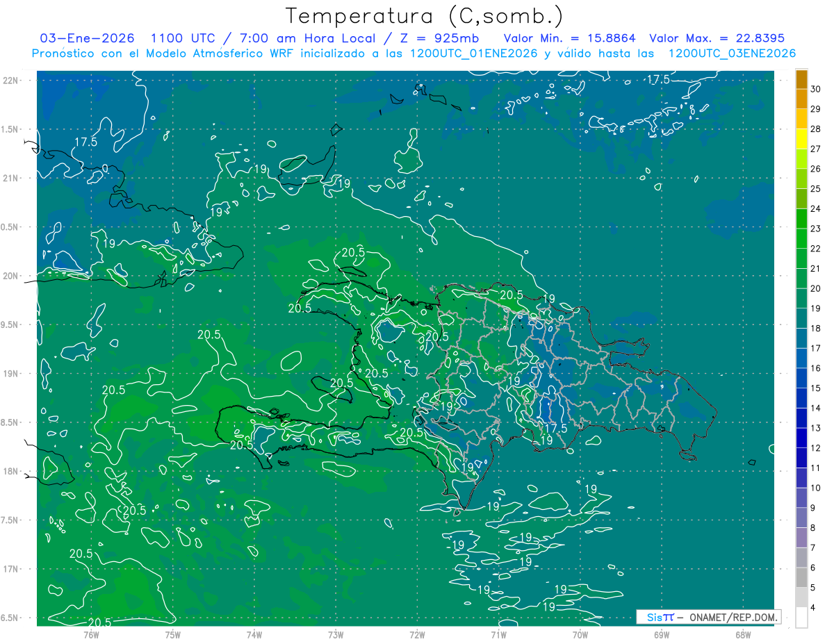
Task: Click the bright yellow swatch between 27 and 28
Action: click(x=801, y=139)
